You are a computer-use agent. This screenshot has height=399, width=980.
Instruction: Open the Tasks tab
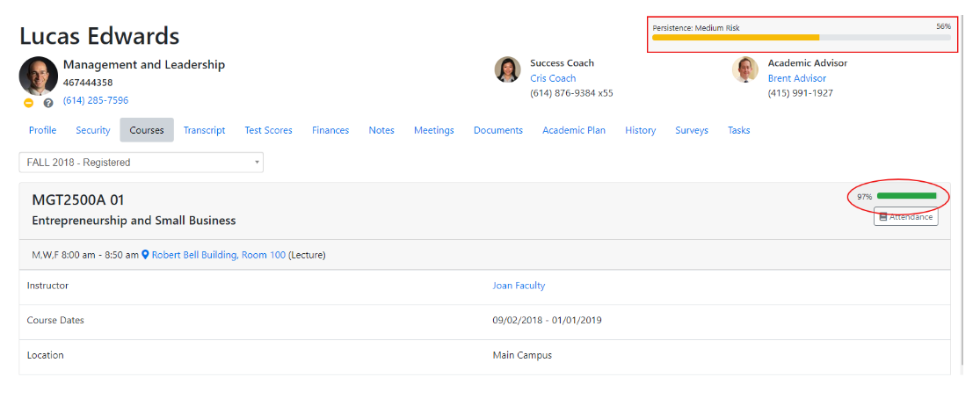[739, 130]
